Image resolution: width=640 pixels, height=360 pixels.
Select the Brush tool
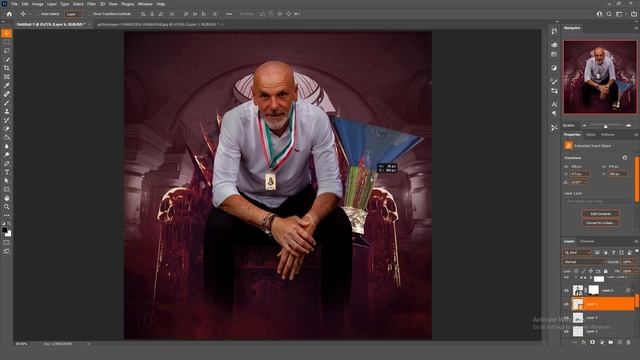point(7,103)
